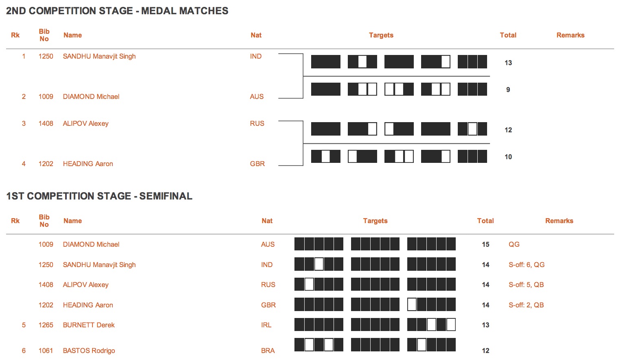Click the BRA nationality code
617x364 pixels.
pos(268,351)
